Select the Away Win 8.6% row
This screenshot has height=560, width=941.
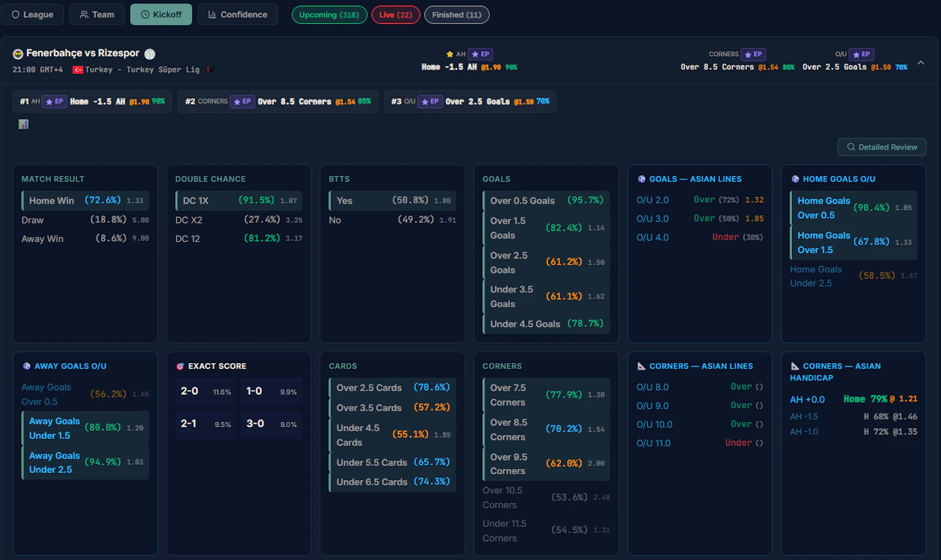(85, 239)
